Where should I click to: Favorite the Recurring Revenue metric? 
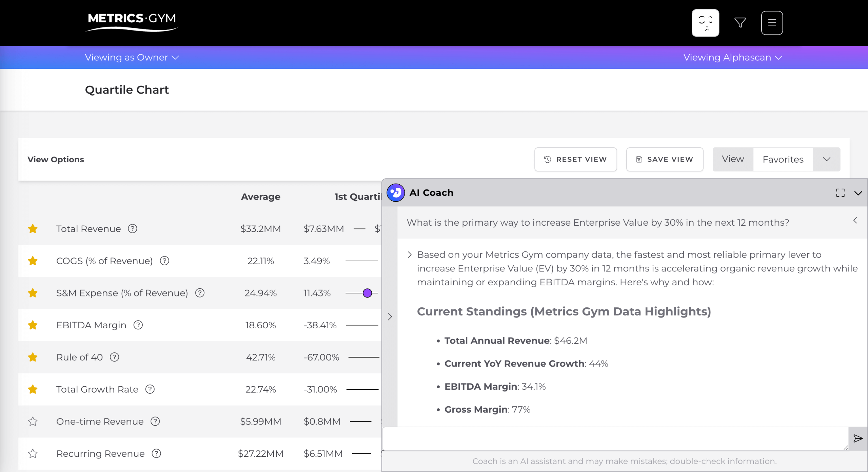click(33, 453)
